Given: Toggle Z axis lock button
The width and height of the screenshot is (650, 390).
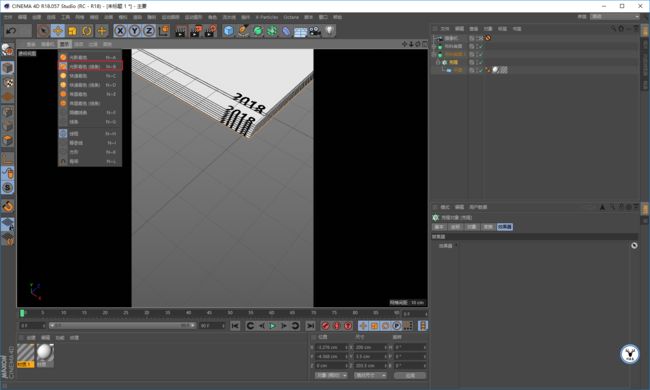Looking at the screenshot, I should [149, 31].
